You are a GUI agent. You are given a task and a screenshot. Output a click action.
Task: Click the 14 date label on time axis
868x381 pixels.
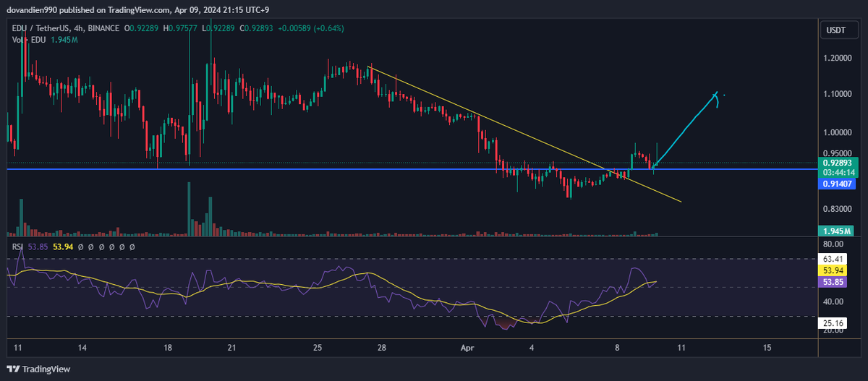[x=83, y=348]
